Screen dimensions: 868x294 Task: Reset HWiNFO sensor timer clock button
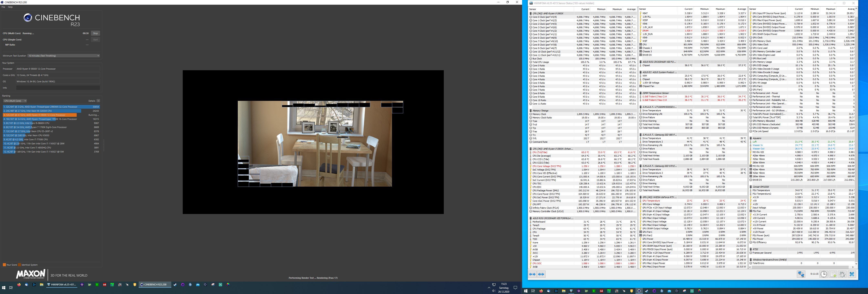pyautogui.click(x=824, y=274)
